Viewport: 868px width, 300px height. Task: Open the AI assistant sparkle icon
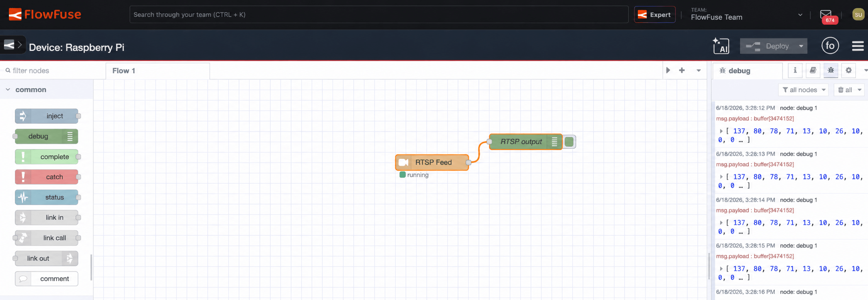coord(721,46)
